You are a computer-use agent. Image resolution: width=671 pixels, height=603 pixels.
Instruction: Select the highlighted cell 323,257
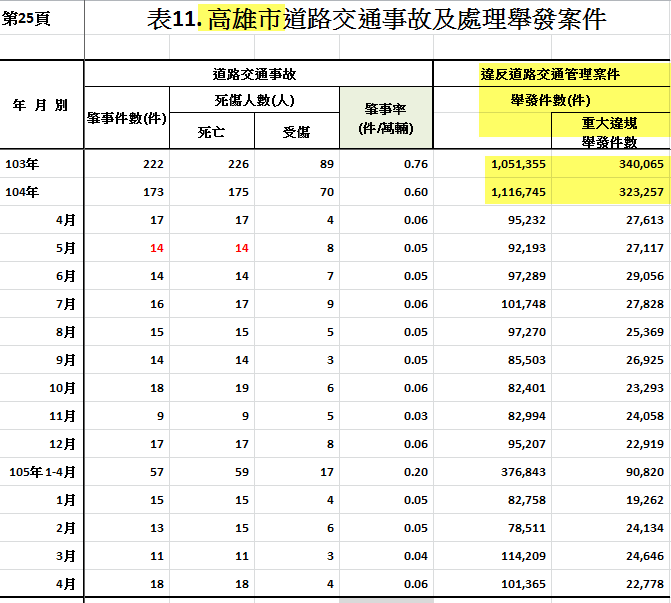point(611,192)
